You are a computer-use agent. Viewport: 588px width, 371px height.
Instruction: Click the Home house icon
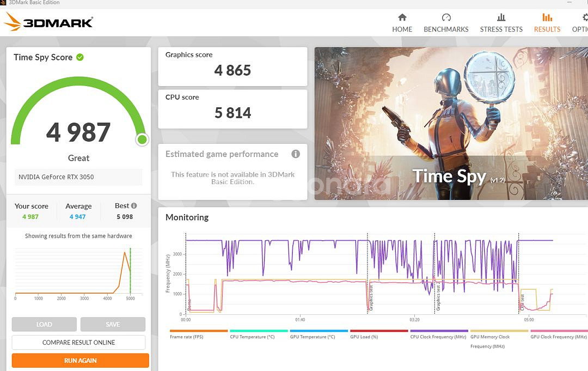click(402, 17)
